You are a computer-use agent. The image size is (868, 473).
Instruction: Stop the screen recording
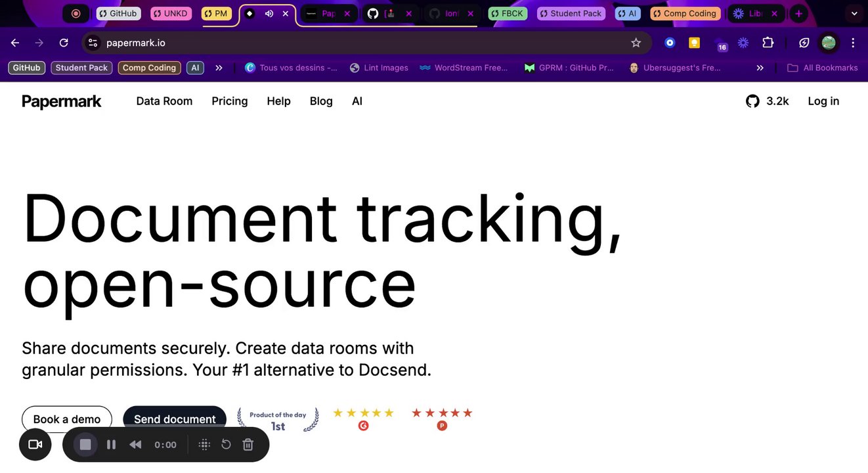pos(85,445)
